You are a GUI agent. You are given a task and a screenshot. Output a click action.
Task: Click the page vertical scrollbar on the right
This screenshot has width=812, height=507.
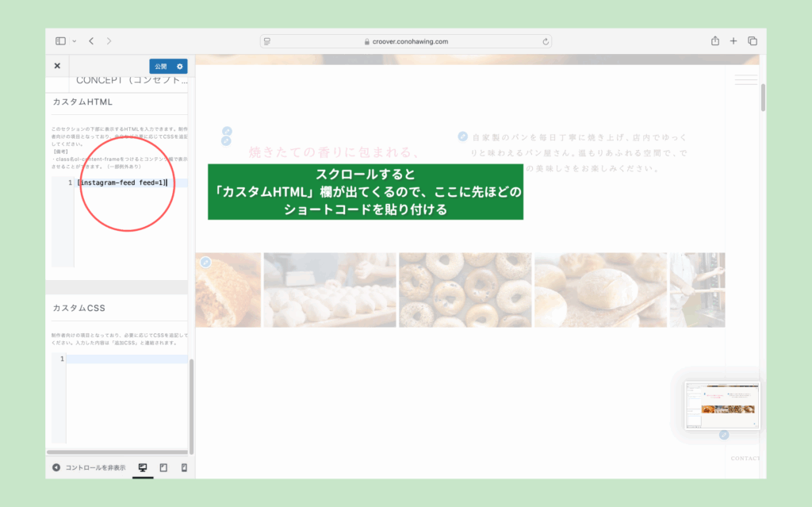click(x=763, y=97)
